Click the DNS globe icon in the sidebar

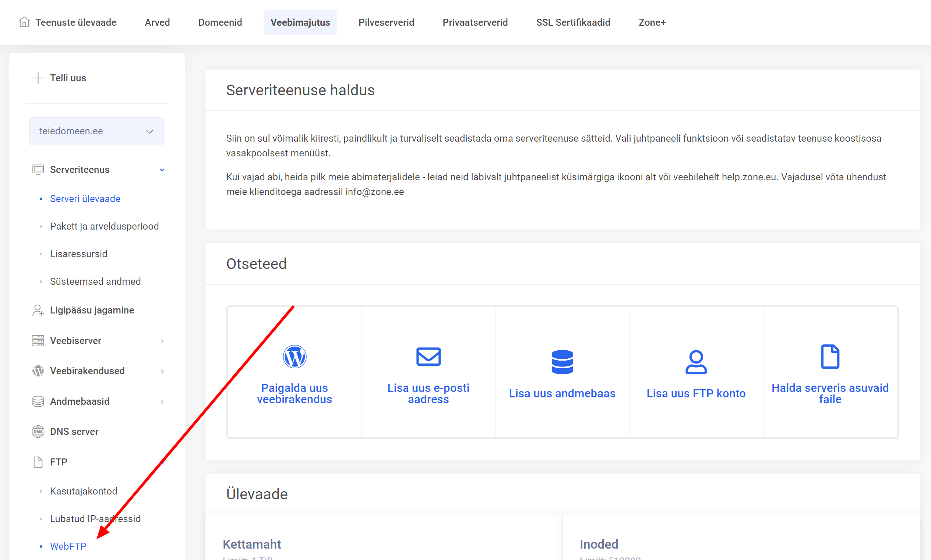pos(38,431)
